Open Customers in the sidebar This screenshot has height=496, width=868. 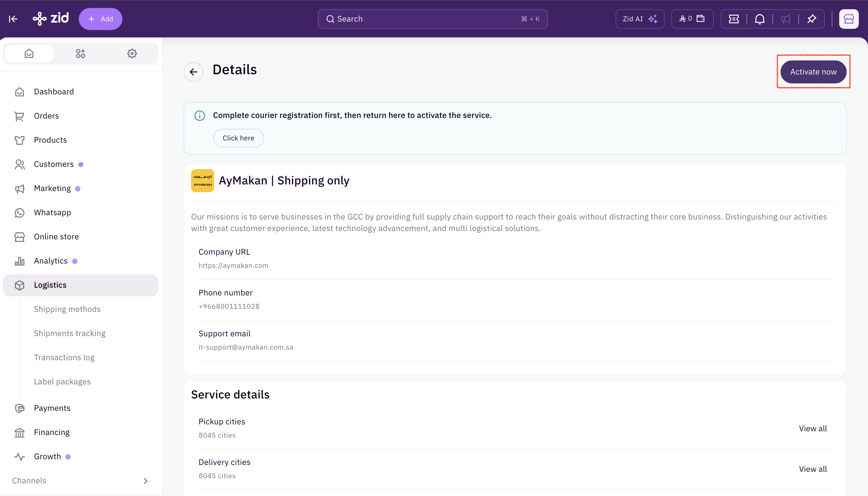80,164
